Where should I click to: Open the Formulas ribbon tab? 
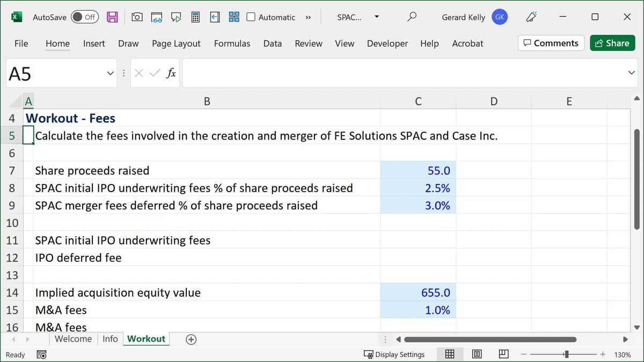(x=232, y=43)
